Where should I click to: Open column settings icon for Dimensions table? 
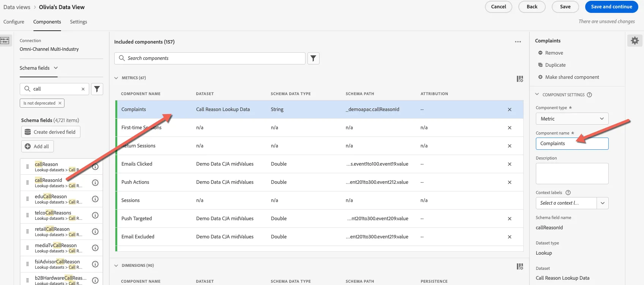click(x=520, y=266)
